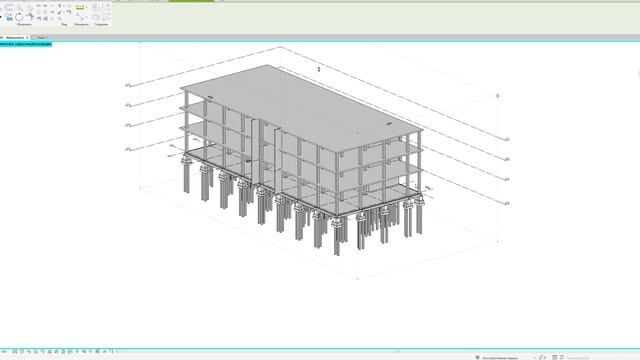
Task: Click the Изменить panel label
Action: (24, 24)
